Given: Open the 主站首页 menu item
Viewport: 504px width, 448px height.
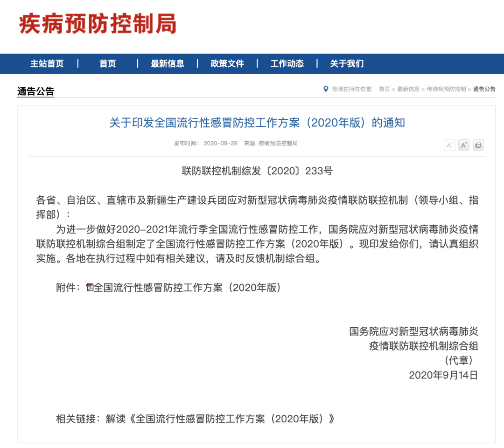Looking at the screenshot, I should [x=47, y=63].
